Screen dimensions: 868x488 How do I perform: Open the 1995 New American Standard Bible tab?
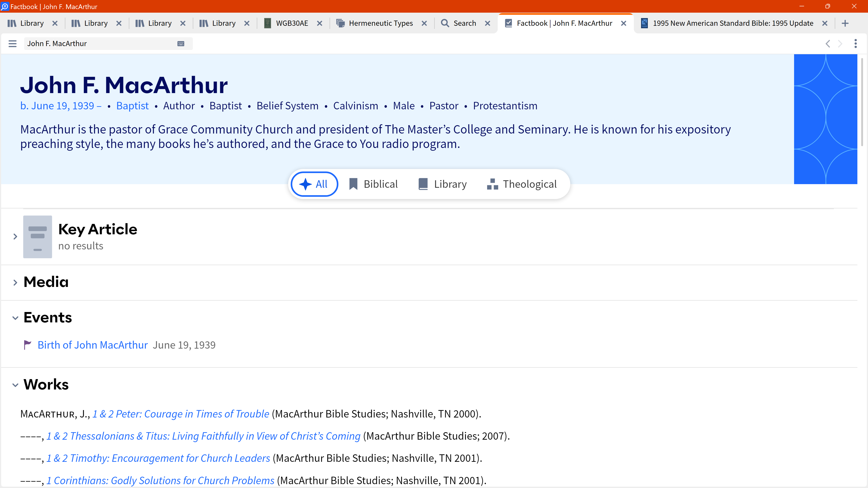tap(727, 23)
